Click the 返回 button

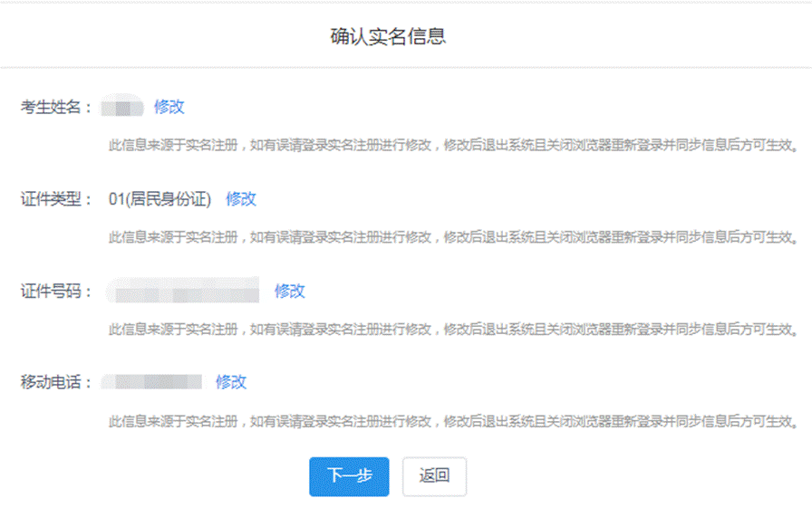click(x=434, y=476)
